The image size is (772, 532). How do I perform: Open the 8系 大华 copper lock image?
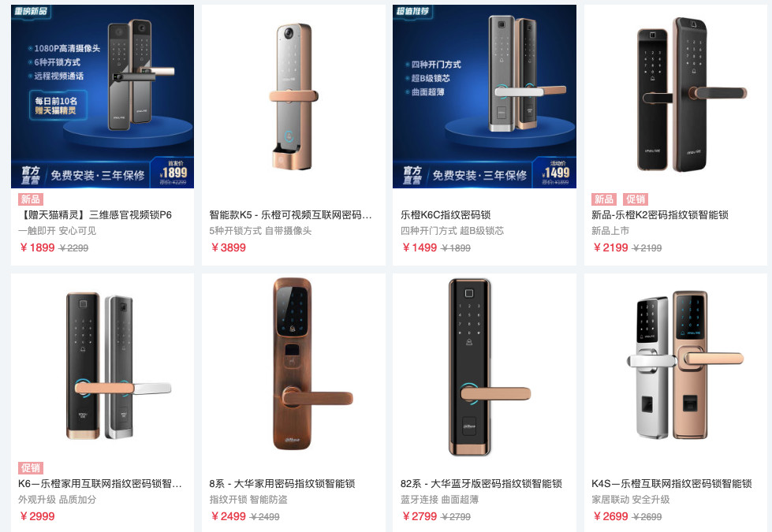point(293,365)
